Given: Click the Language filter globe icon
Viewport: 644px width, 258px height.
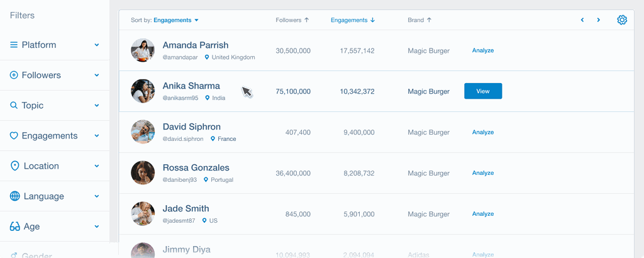Looking at the screenshot, I should (15, 196).
